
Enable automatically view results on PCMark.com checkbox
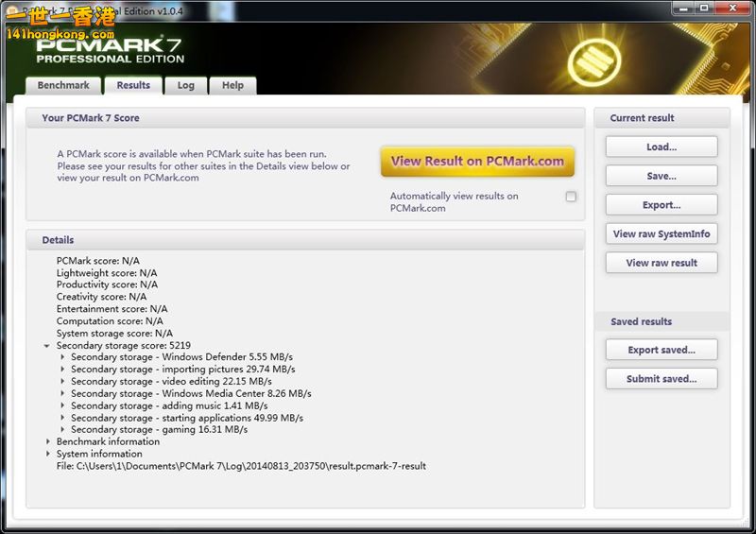tap(571, 197)
